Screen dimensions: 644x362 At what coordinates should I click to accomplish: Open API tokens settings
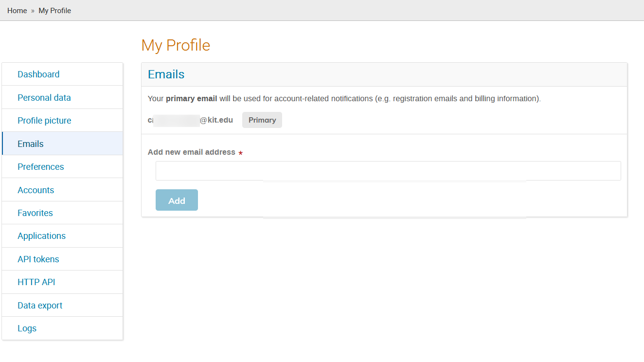click(62, 259)
